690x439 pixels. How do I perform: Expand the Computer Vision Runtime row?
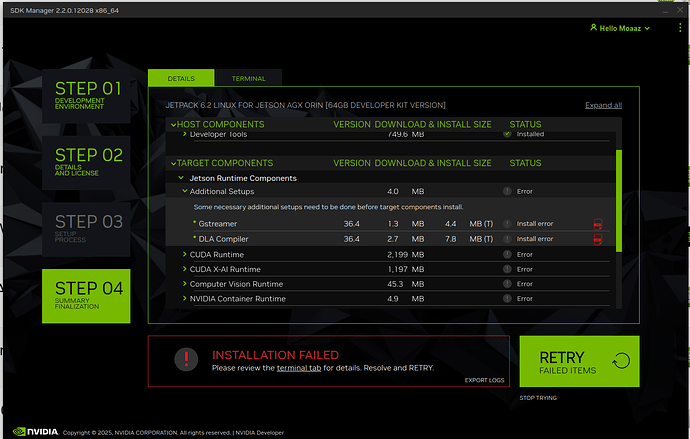coord(185,284)
